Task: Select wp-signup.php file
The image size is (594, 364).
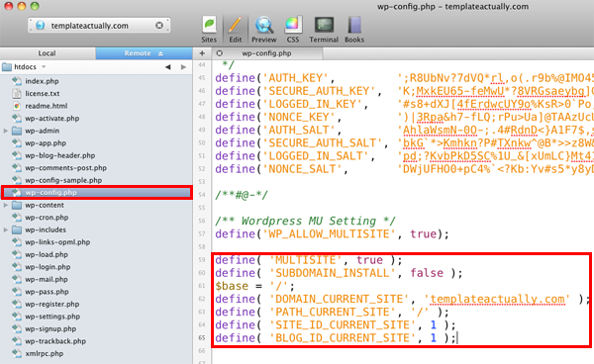Action: (x=50, y=328)
